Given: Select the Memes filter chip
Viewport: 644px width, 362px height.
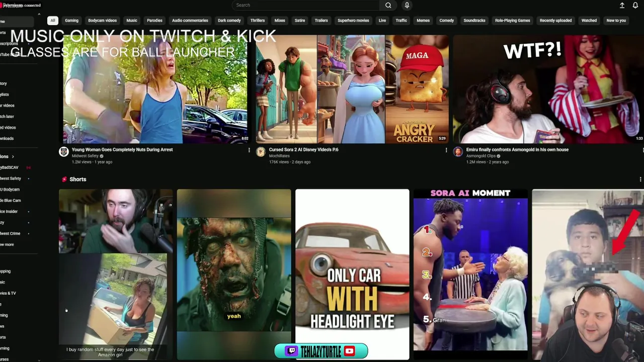Looking at the screenshot, I should click(423, 21).
